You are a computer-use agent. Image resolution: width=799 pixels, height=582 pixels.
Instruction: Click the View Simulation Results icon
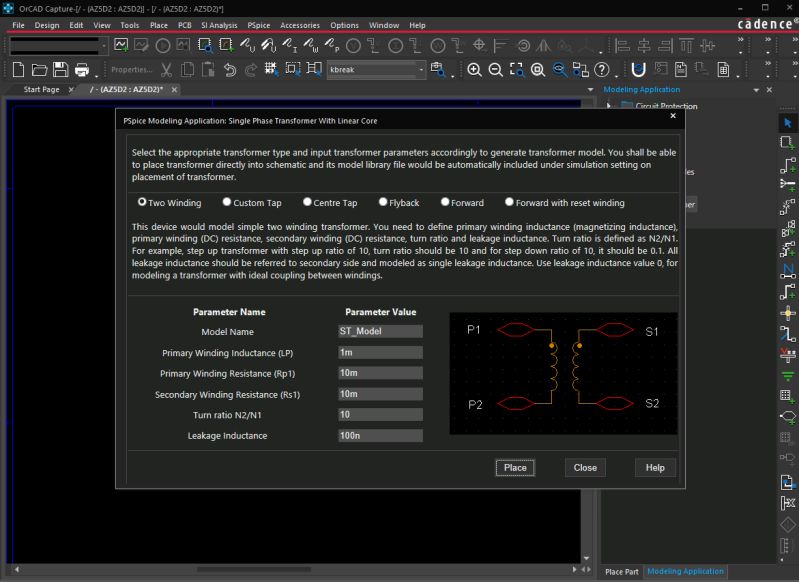(183, 45)
